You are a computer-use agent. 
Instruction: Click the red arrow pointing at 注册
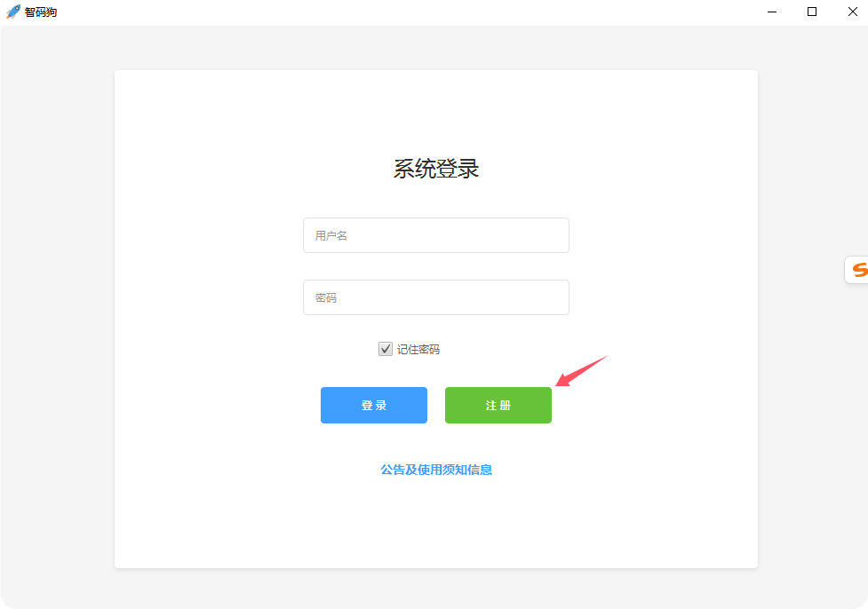(580, 371)
